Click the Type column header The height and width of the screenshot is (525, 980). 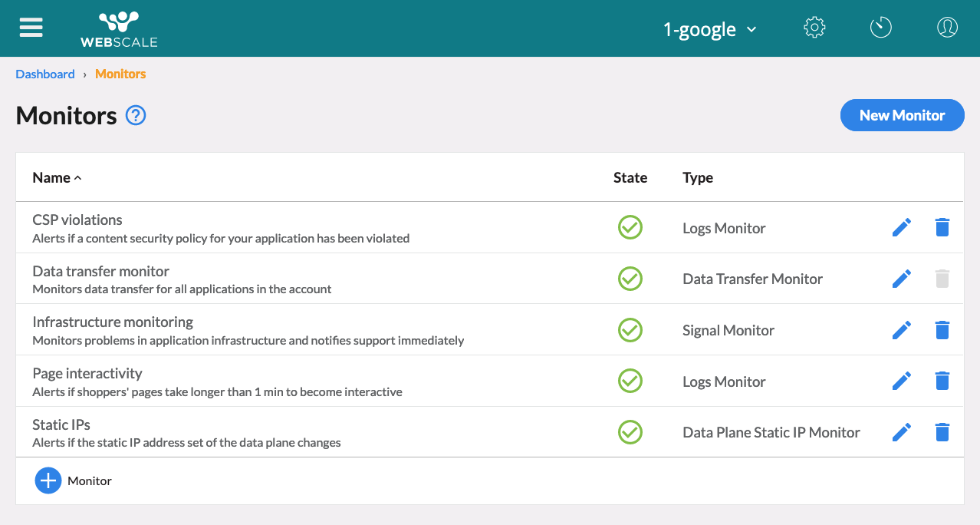tap(697, 178)
